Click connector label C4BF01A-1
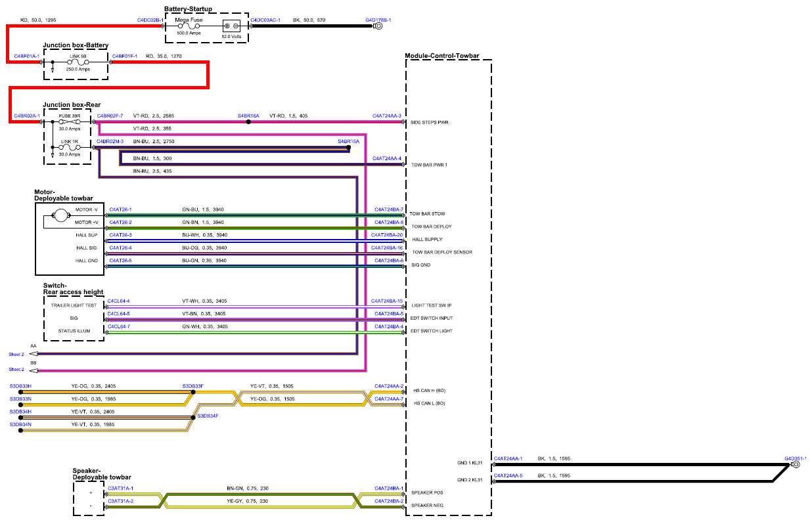Screen dimensions: 812x522 pos(27,56)
